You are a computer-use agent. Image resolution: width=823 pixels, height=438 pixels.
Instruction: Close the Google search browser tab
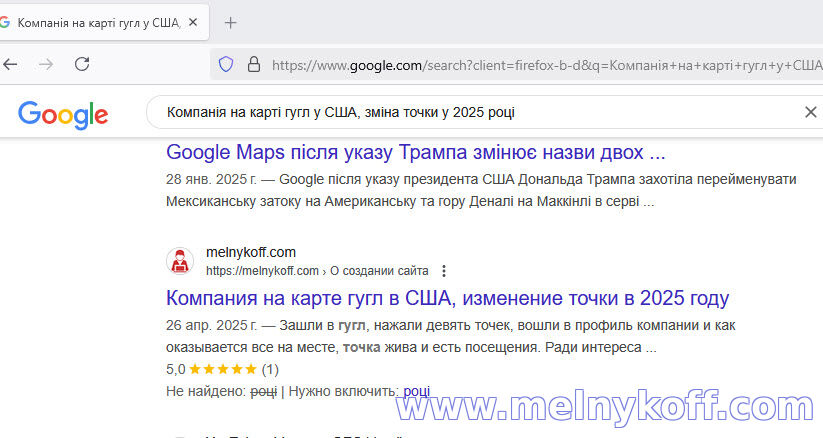tap(193, 22)
